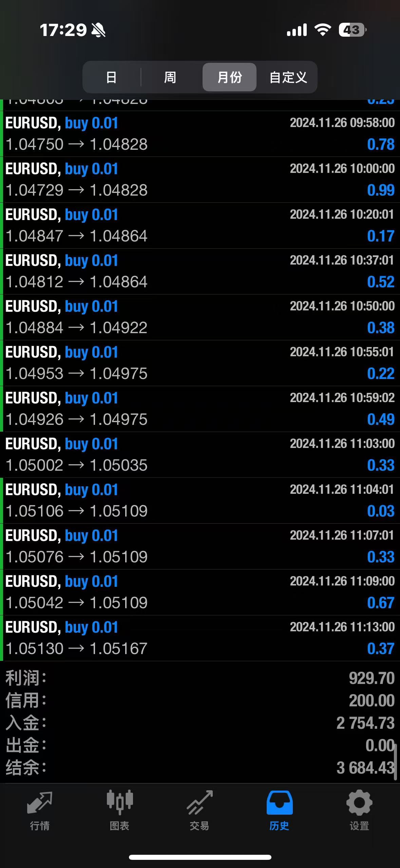Screen dimensions: 400x868
Task: Tap the 结余 balance summary row
Action: pos(200,767)
